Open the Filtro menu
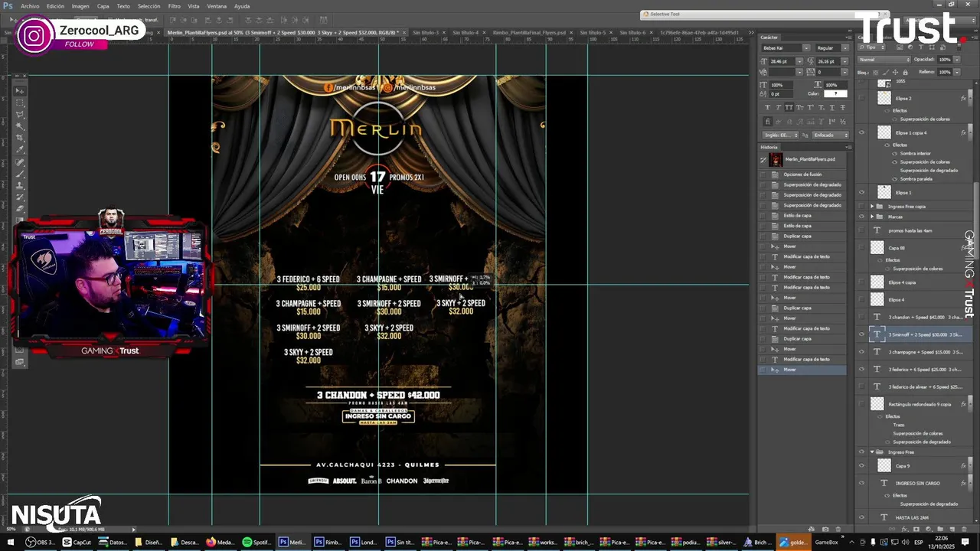The image size is (980, 551). (x=175, y=6)
